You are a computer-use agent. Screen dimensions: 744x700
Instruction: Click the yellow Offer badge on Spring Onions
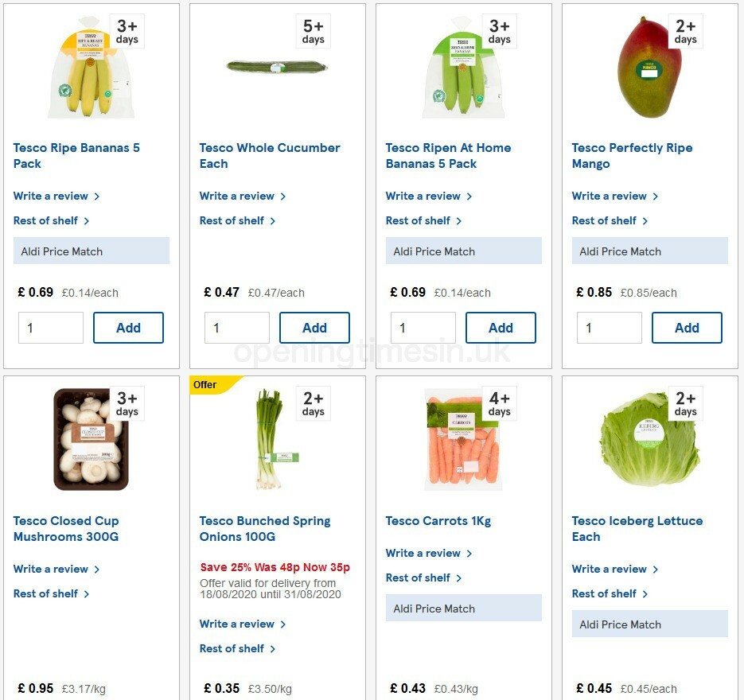205,385
